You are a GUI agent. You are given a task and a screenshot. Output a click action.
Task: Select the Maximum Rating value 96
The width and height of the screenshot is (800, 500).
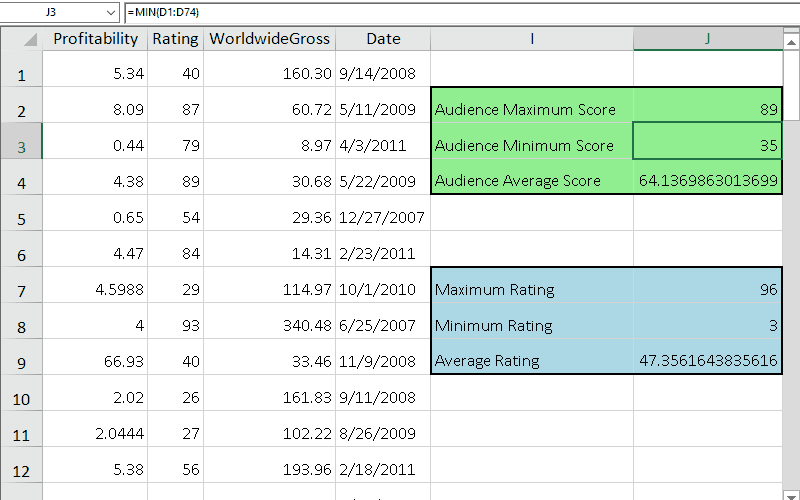[707, 290]
